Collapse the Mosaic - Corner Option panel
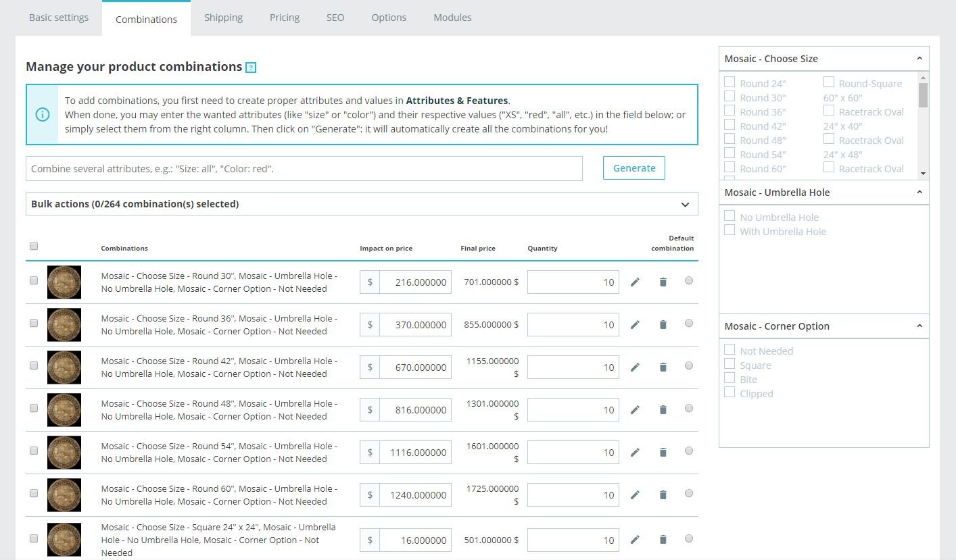 point(919,326)
